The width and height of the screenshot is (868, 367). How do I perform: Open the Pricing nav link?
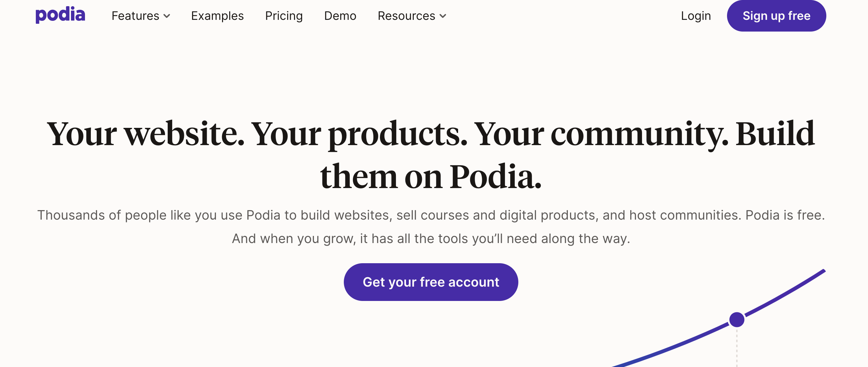[284, 16]
